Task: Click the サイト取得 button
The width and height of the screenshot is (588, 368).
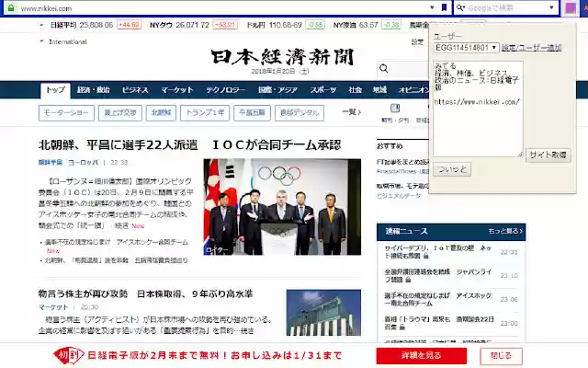Action: (x=548, y=155)
